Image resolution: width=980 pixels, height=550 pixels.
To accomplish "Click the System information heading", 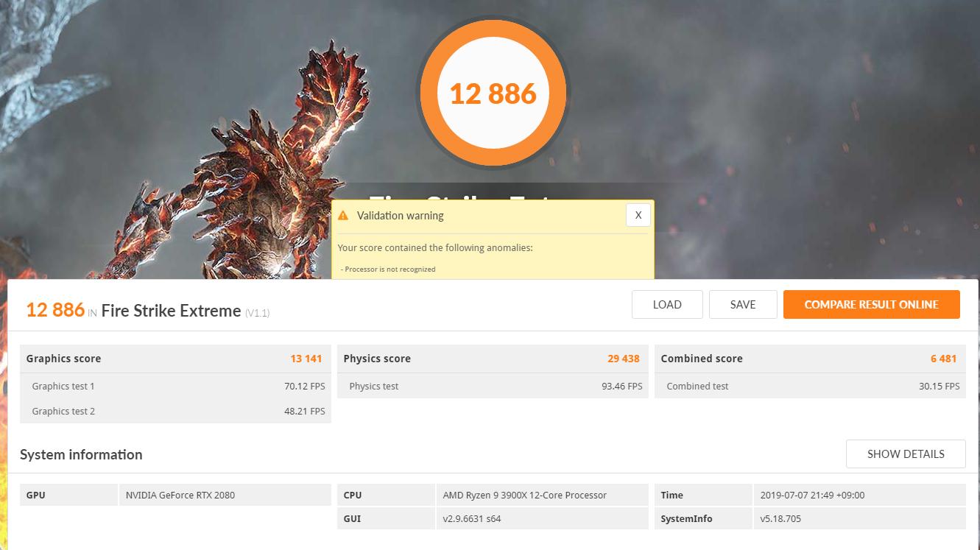I will (x=81, y=454).
